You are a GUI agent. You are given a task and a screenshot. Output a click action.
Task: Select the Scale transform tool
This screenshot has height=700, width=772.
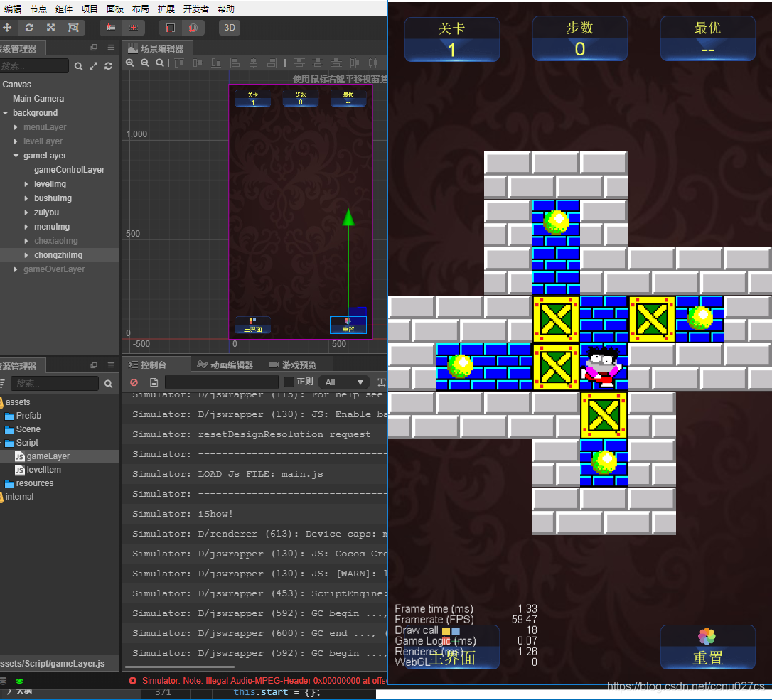(50, 28)
